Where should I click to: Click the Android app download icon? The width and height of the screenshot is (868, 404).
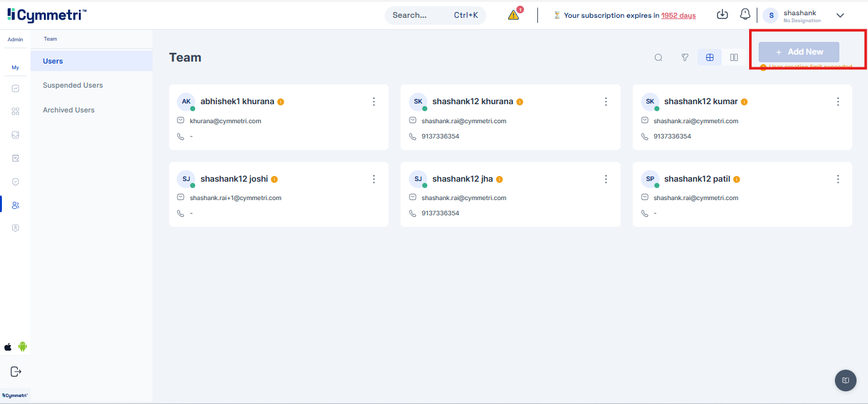click(23, 347)
